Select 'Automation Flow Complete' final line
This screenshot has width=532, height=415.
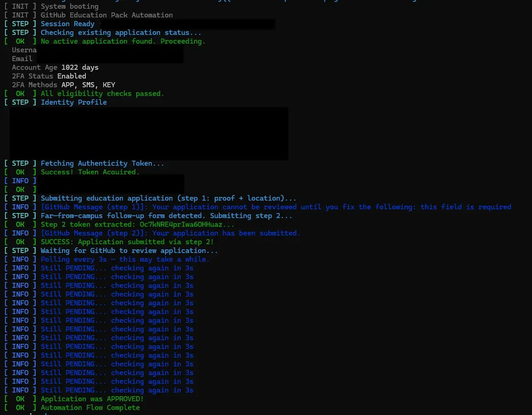click(x=90, y=408)
